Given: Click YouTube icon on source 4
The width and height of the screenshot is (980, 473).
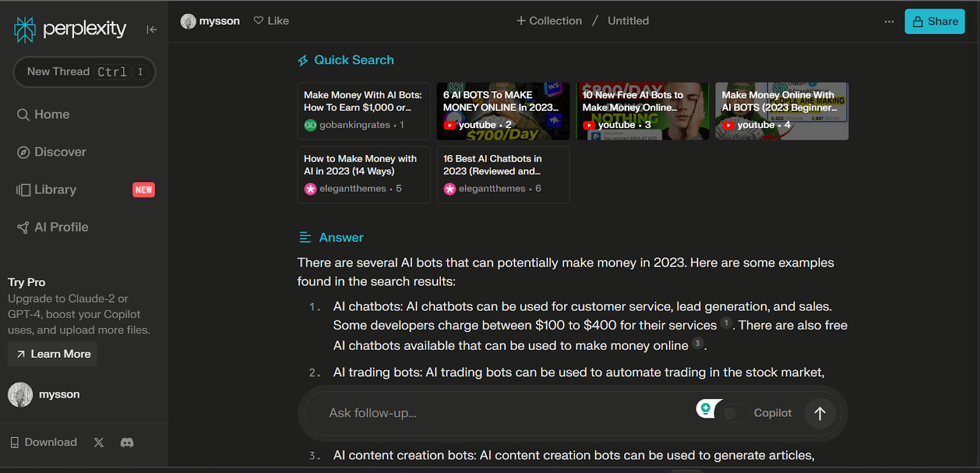Looking at the screenshot, I should (728, 125).
